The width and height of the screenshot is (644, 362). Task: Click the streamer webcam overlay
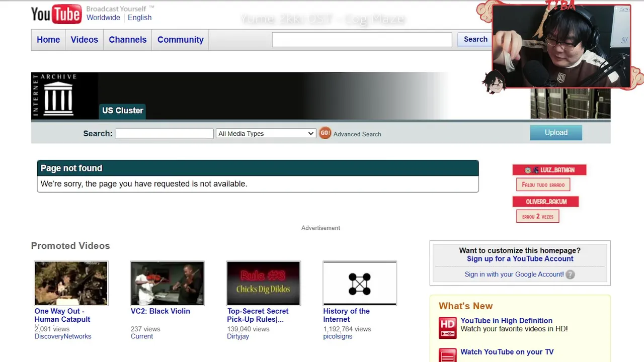[561, 47]
